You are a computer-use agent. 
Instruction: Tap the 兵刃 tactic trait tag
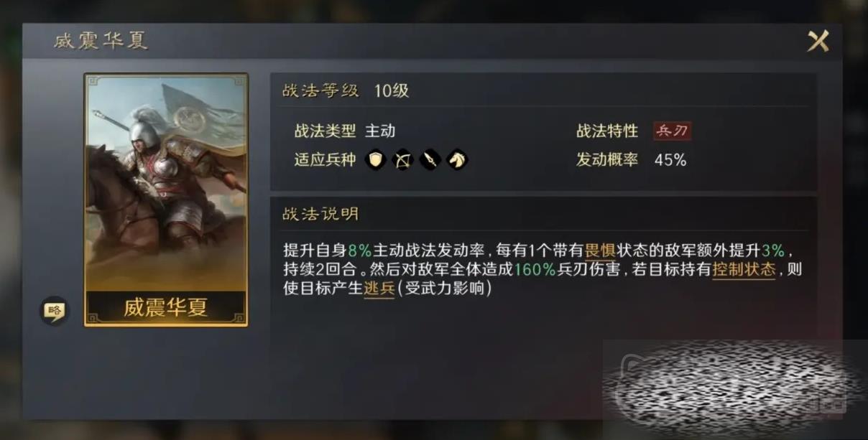tap(673, 131)
